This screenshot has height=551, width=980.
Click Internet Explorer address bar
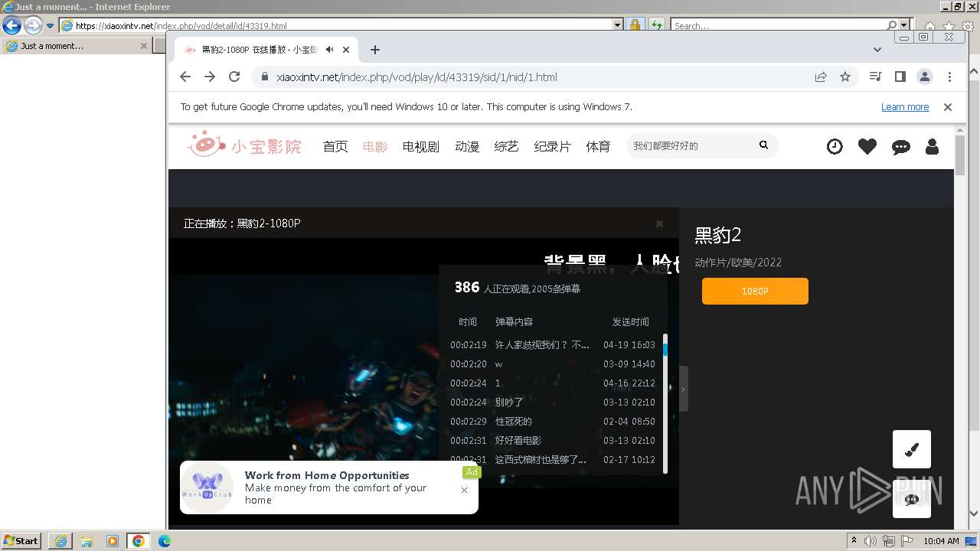pos(337,25)
